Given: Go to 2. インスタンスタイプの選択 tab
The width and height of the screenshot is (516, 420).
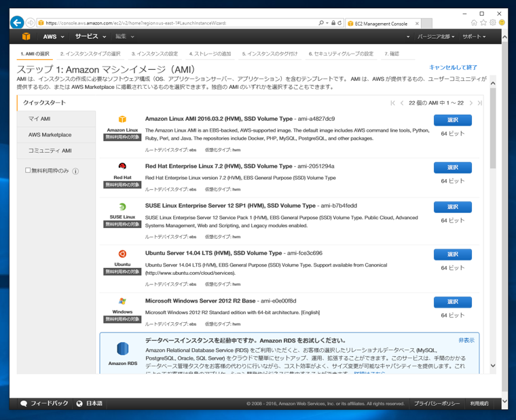Looking at the screenshot, I should (x=90, y=54).
